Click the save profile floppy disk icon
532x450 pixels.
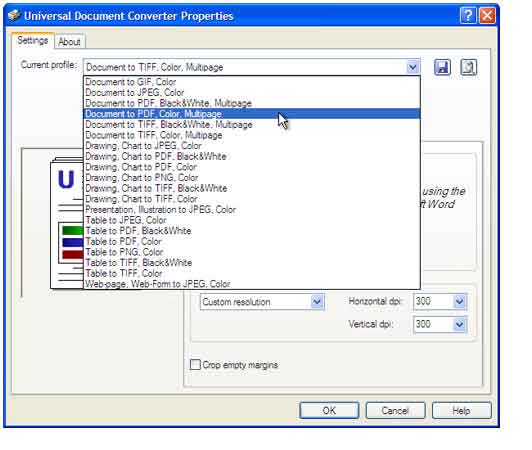tap(442, 67)
